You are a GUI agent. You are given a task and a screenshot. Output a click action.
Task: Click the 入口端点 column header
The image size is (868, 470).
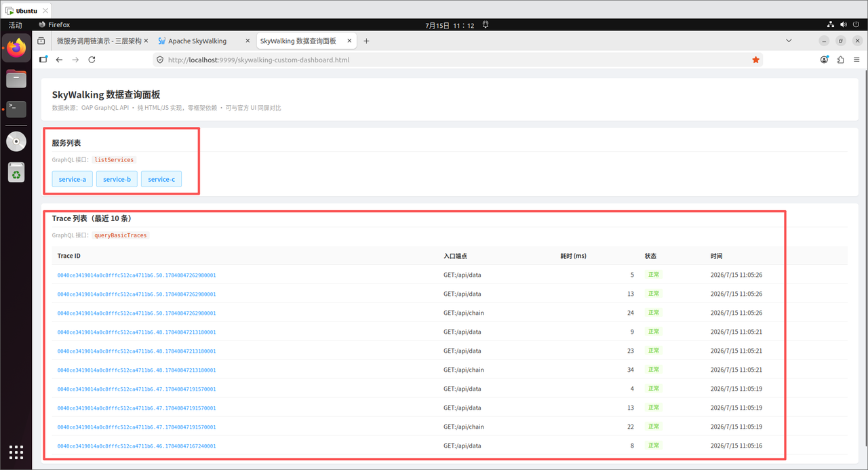pos(455,256)
